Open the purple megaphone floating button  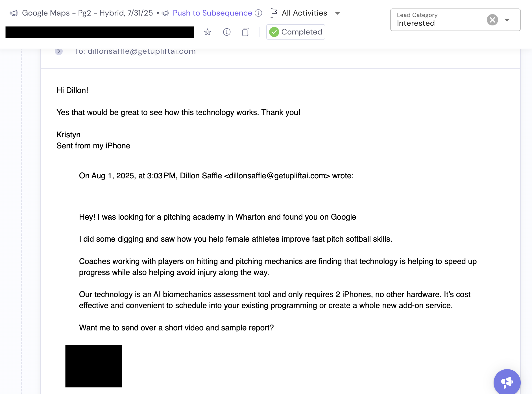(x=507, y=382)
